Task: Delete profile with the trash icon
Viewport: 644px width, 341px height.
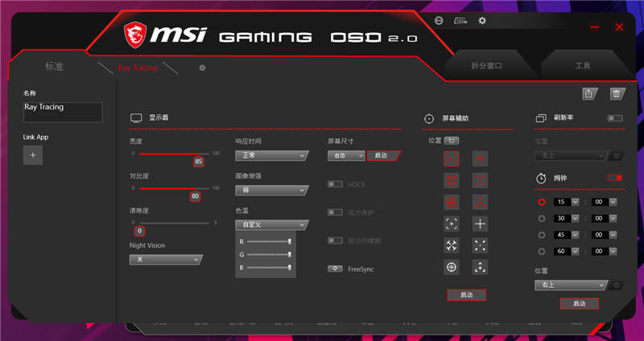Action: click(617, 94)
